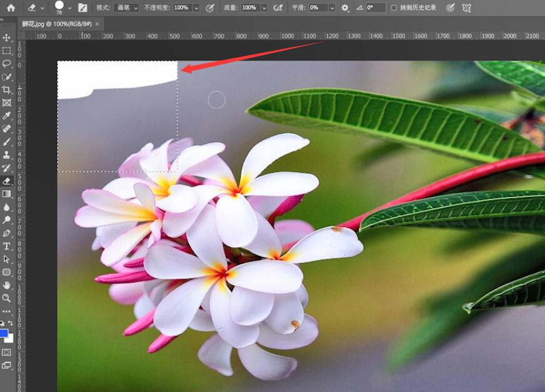
Task: Go to the Home screen icon
Action: coord(11,8)
